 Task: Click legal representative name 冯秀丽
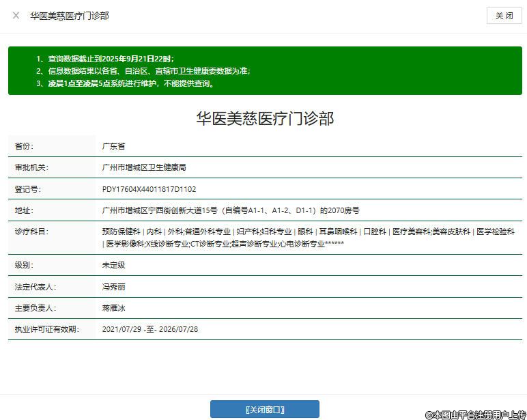[113, 287]
